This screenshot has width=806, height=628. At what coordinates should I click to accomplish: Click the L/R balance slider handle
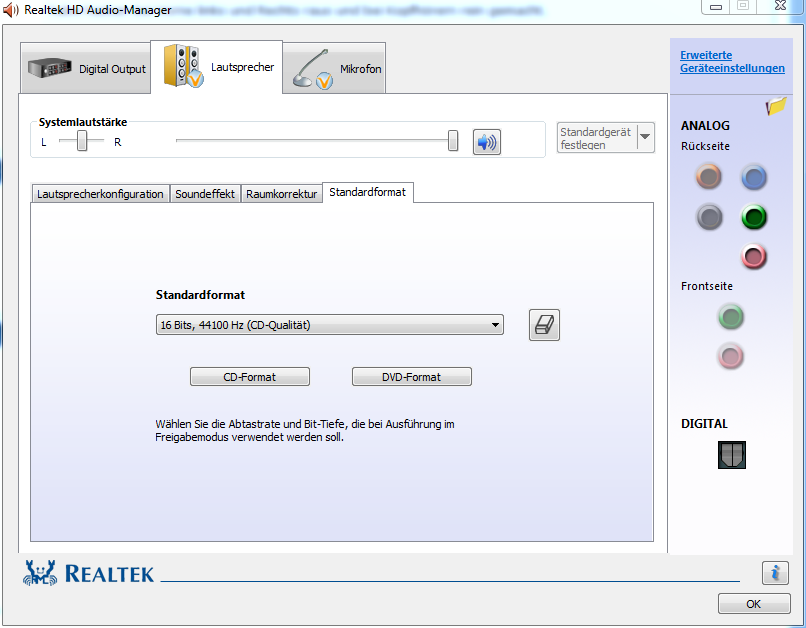tap(82, 140)
